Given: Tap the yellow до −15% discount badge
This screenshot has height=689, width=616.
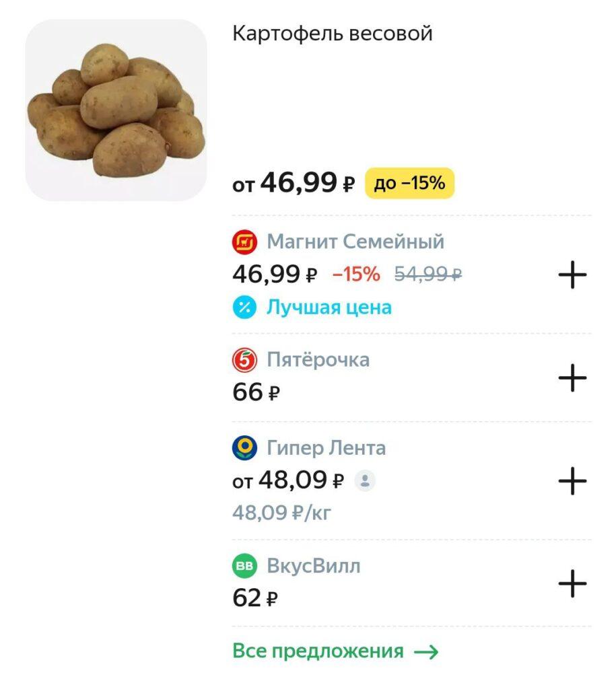Looking at the screenshot, I should [x=409, y=183].
